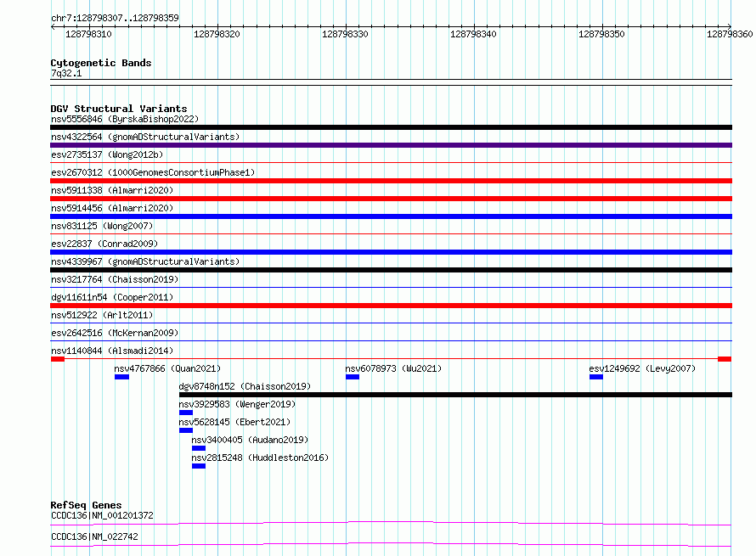Viewport: 756px width, 556px height.
Task: Select the nsv3217764 (Chaisson2019) label
Action: pyautogui.click(x=115, y=279)
